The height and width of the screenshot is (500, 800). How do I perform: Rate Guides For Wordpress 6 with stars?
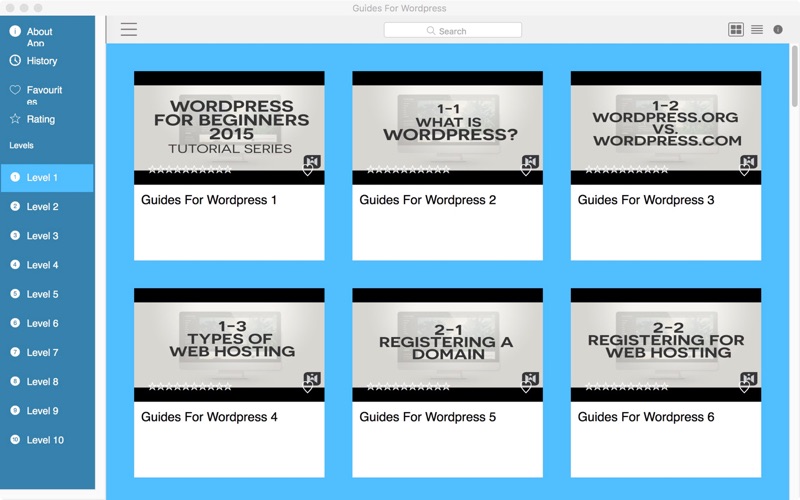point(627,387)
